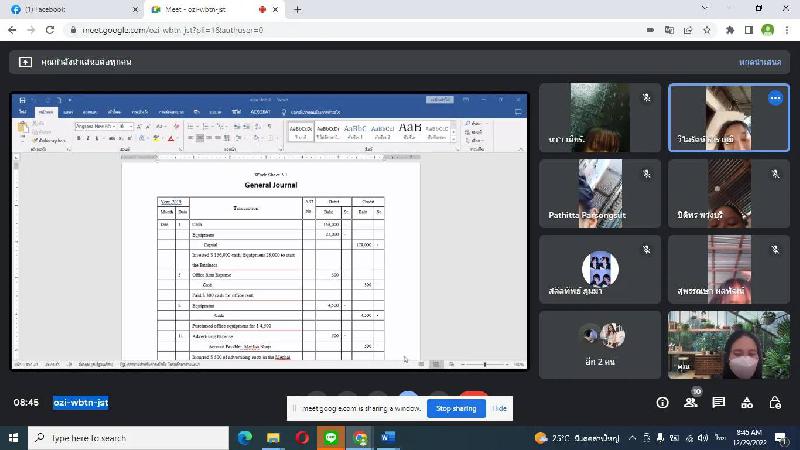The height and width of the screenshot is (450, 800).
Task: Bookmark this page with star icon
Action: coord(707,30)
